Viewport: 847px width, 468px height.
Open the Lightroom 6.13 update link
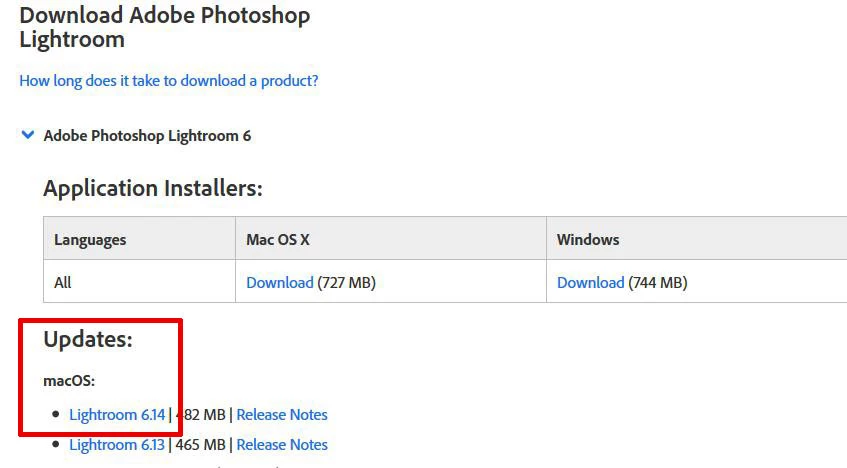(x=117, y=445)
